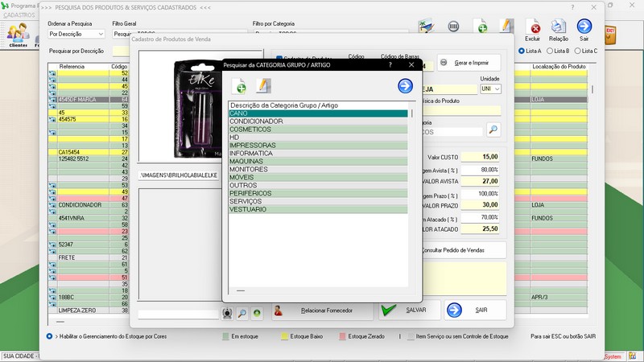Click the Estoque Baixo yellow color swatch
Viewport: 644px width, 362px height.
pos(283,336)
